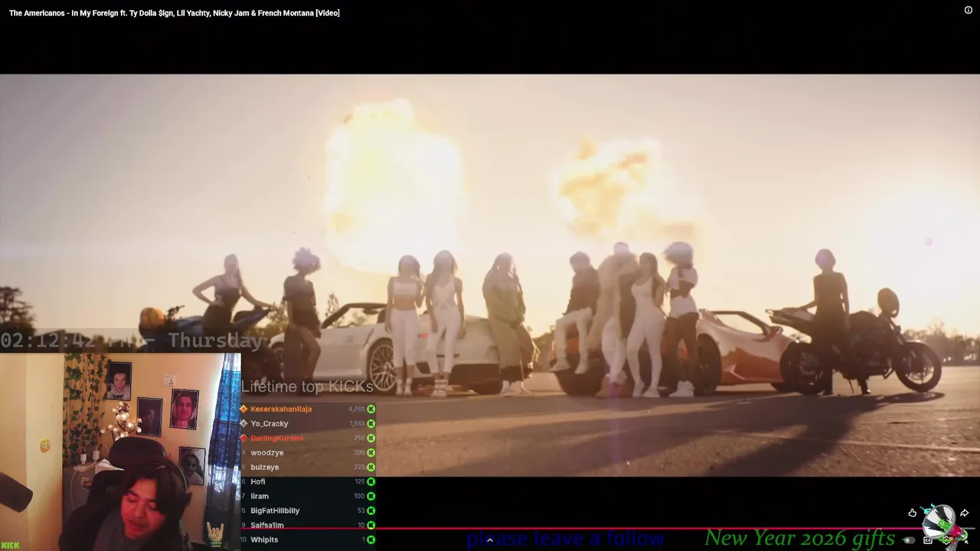Click the 'Lifetime top KICKs' heading
Viewport: 980px width, 551px height.
(307, 386)
